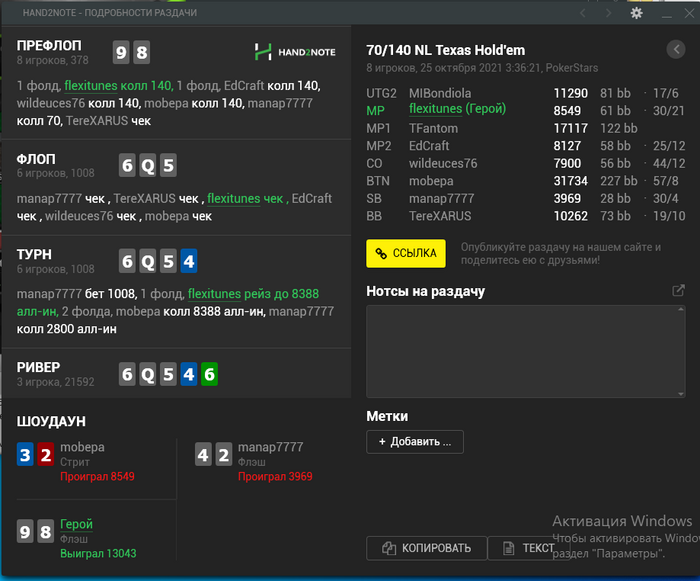Screen dimensions: 700x581
Task: Select wildeuces76 in player list
Action: pos(443,163)
